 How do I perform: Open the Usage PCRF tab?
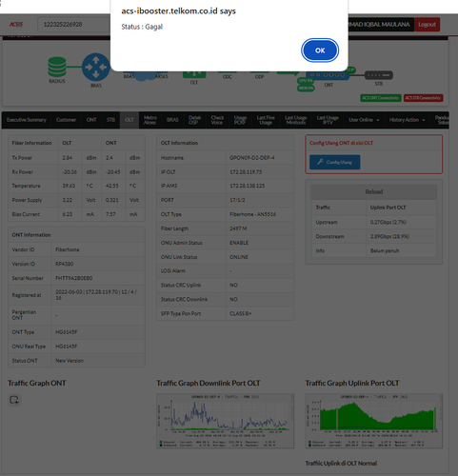(240, 120)
